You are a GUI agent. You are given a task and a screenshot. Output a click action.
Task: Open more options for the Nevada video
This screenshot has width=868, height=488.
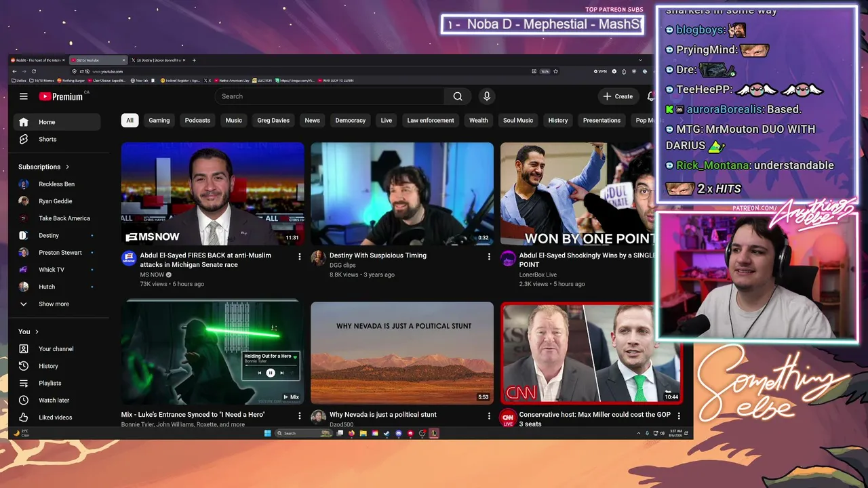(x=489, y=415)
